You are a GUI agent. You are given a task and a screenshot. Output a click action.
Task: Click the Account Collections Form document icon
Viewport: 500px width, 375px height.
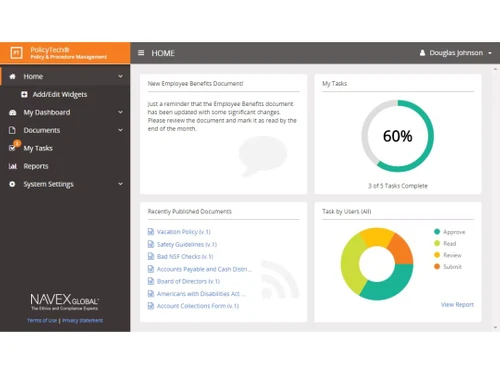coord(151,306)
